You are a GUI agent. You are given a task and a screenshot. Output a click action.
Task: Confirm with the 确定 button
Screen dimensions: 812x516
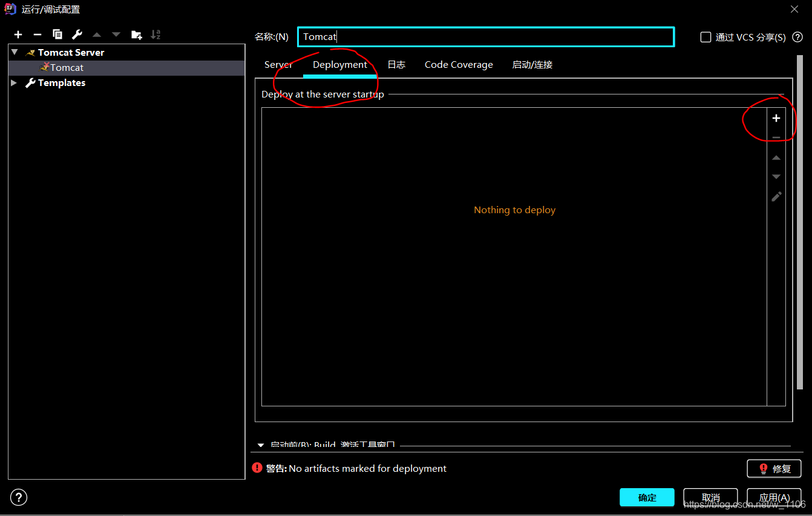coord(647,497)
